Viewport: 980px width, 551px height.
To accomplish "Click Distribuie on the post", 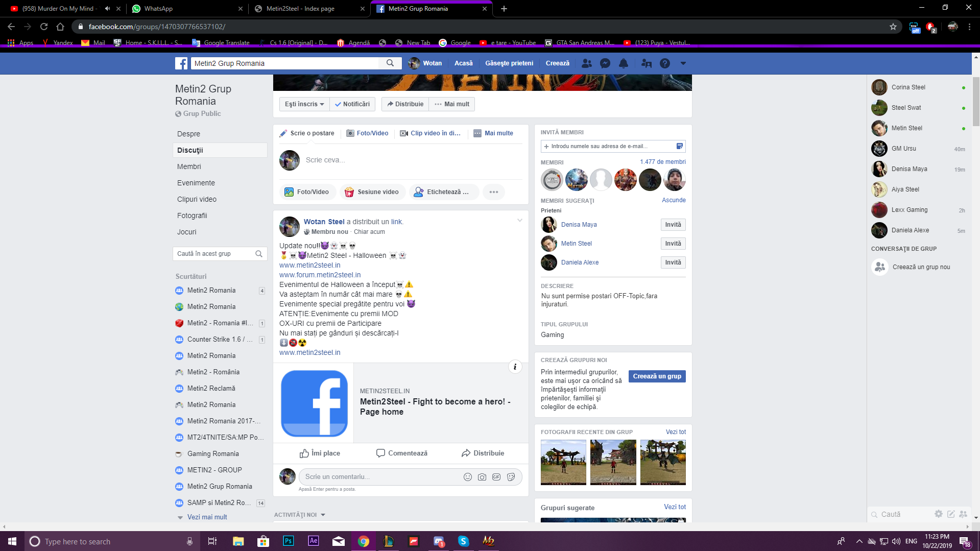I will click(x=483, y=453).
